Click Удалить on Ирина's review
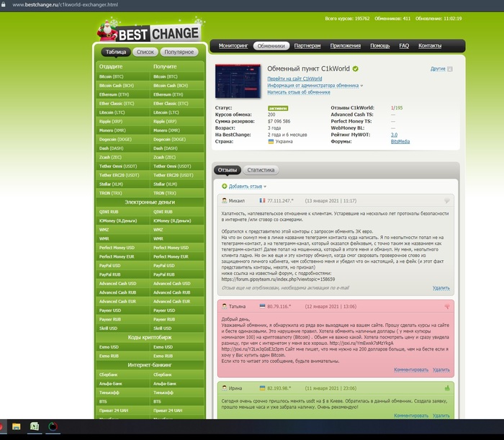 pos(441,416)
